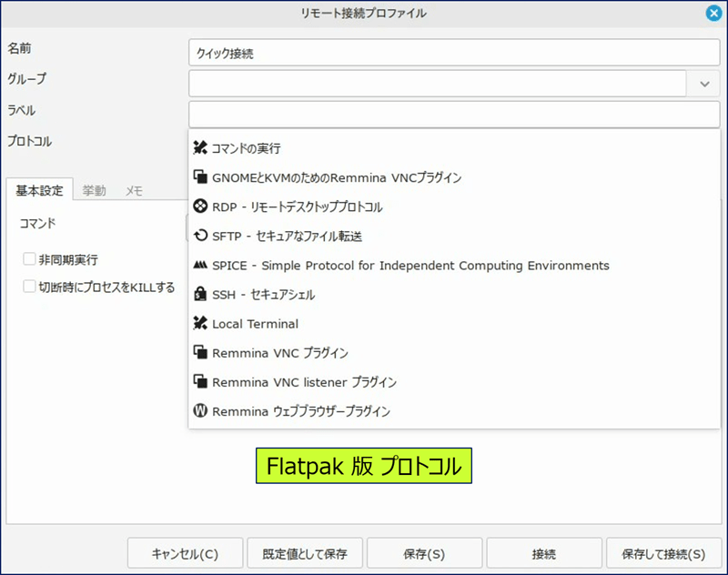This screenshot has height=575, width=728.
Task: Toggle 切断時にプロセスをKILLする checkbox
Action: point(29,287)
